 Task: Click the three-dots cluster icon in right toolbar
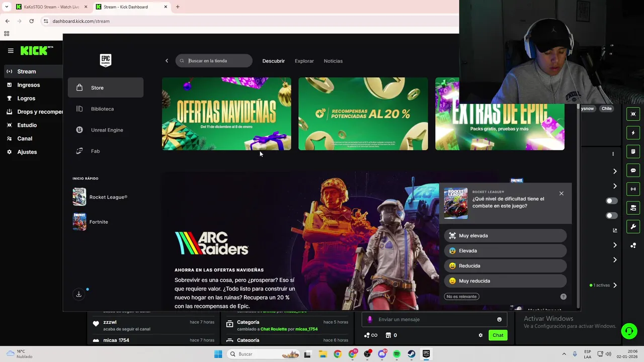(633, 245)
